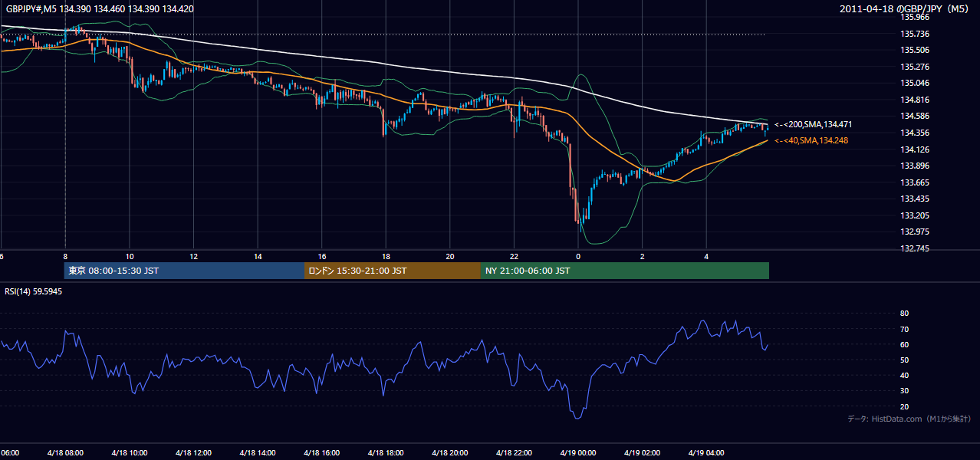Click price scale value 135.736
Image resolution: width=980 pixels, height=460 pixels.
click(x=916, y=34)
